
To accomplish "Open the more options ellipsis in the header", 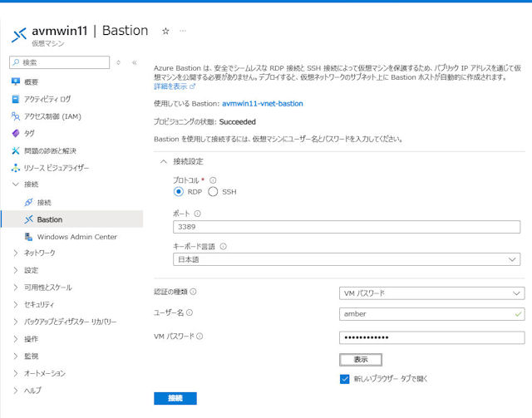I will tap(183, 31).
